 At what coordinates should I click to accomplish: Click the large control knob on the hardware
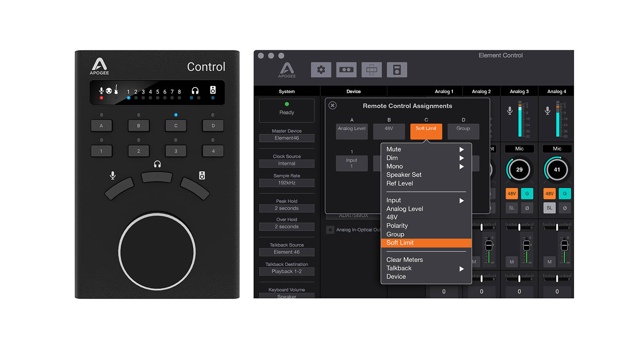(157, 252)
